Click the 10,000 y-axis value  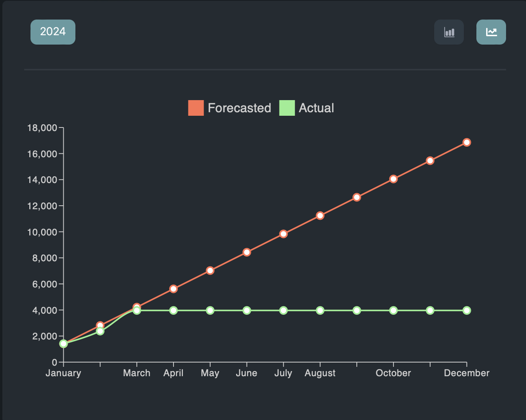[x=42, y=232]
